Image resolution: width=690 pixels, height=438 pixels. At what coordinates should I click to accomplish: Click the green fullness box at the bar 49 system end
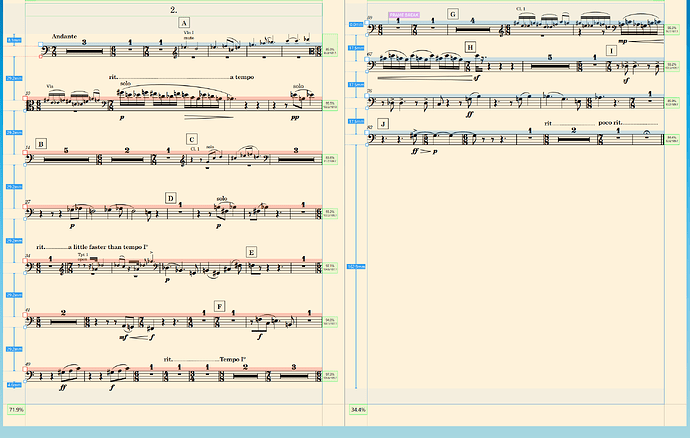point(330,376)
